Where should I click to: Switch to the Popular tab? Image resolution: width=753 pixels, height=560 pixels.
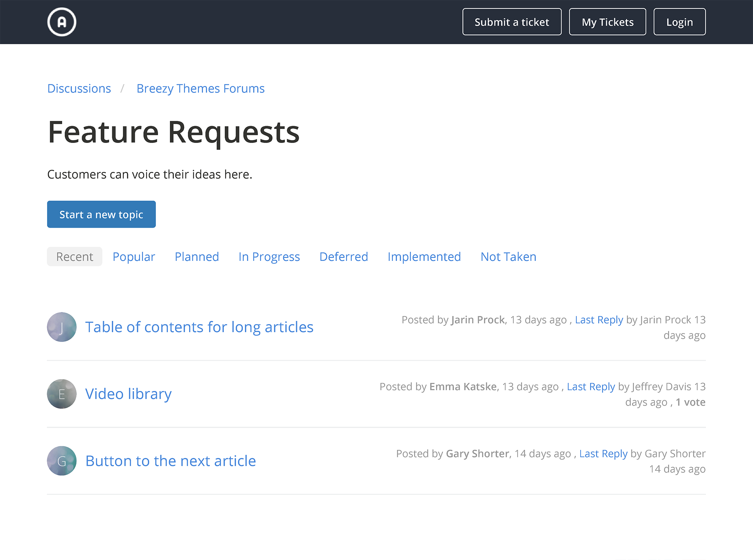point(134,256)
